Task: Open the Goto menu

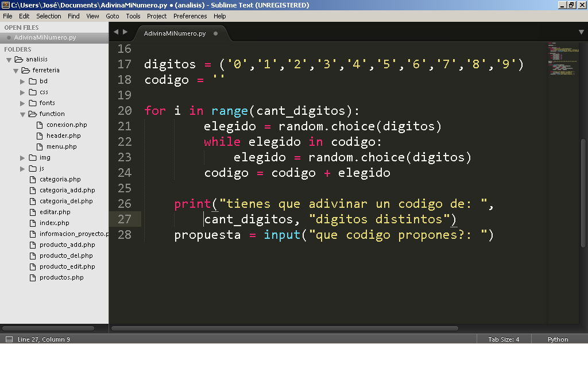Action: [112, 16]
